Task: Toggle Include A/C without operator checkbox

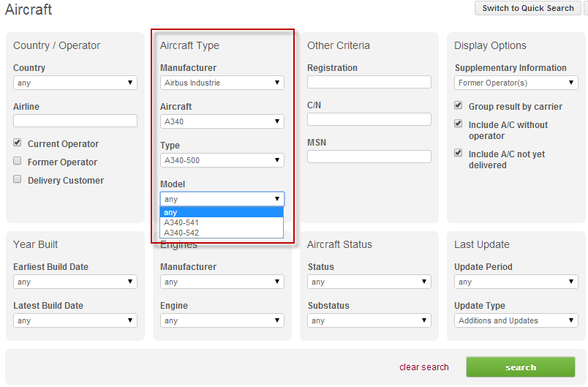Action: point(459,124)
